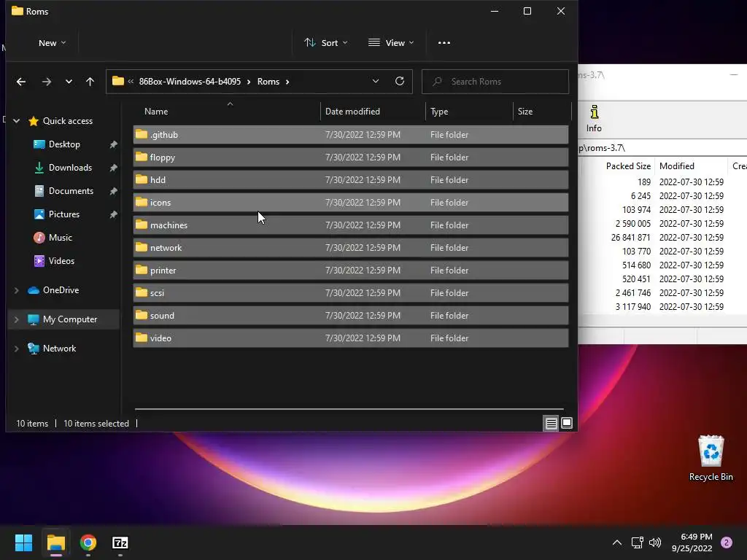
Task: Open the Windows Start menu
Action: (x=23, y=542)
